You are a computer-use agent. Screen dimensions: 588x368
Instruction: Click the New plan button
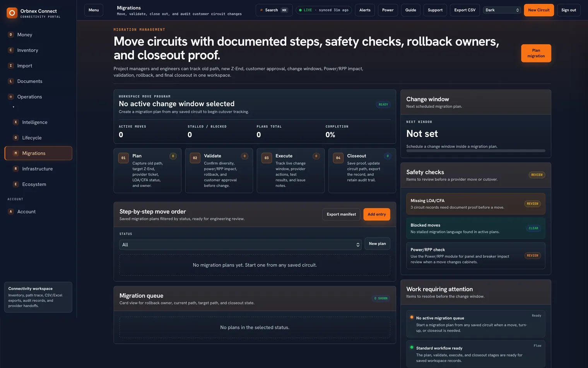tap(377, 244)
